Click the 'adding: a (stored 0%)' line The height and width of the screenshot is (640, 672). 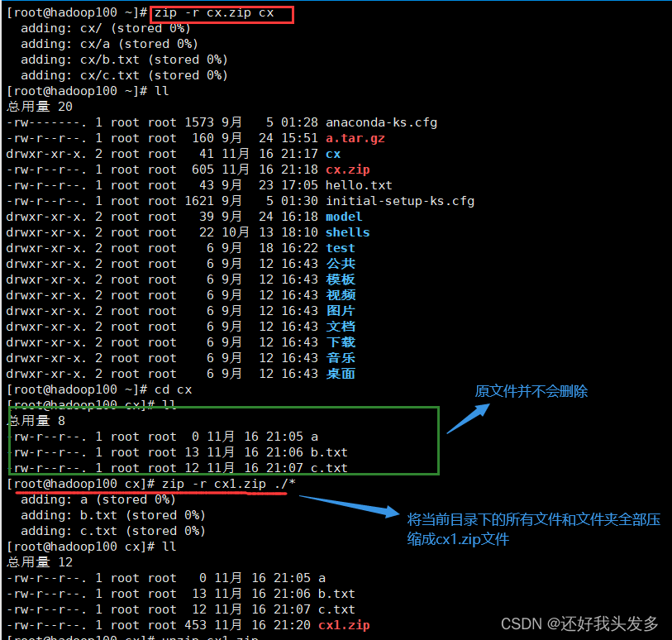98,499
